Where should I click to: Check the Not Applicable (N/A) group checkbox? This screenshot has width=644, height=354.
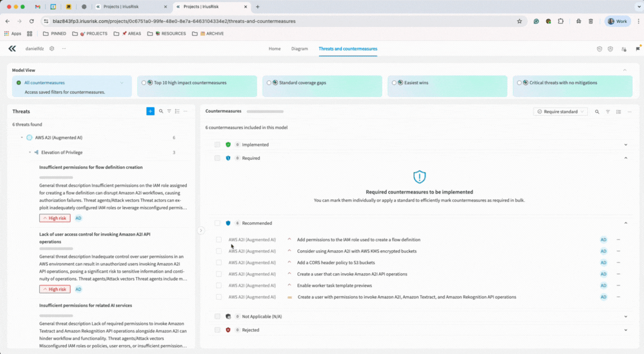[217, 316]
